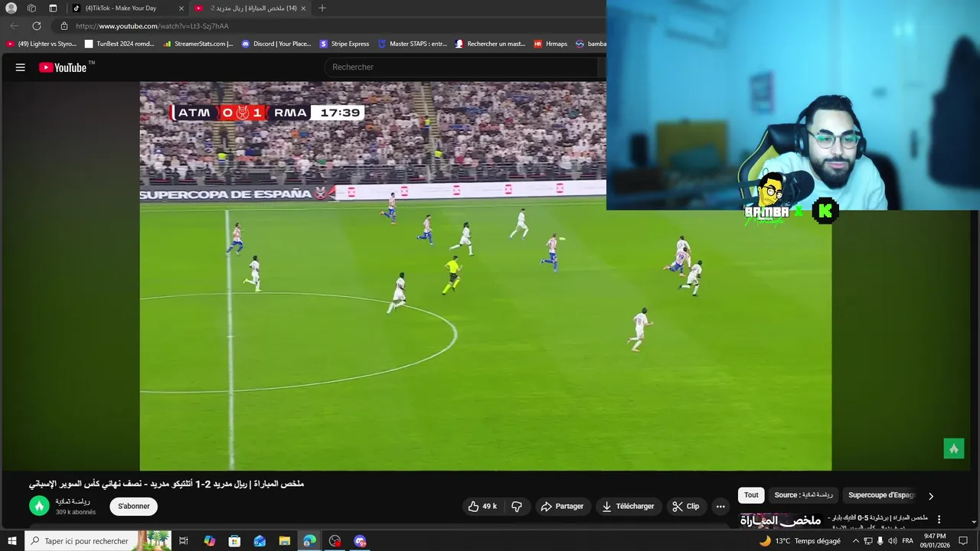The image size is (980, 551).
Task: Select the Tout filter chip
Action: tap(751, 495)
